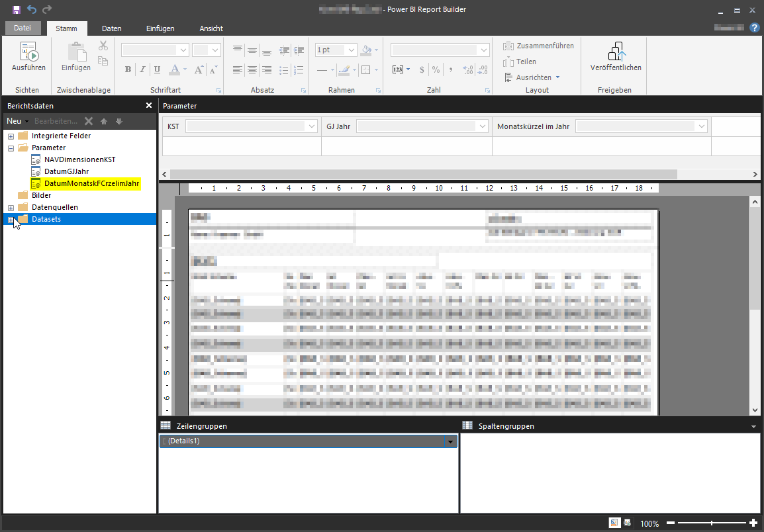Screen dimensions: 764x532
Task: Close the Berichtsdaten panel
Action: pyautogui.click(x=148, y=105)
